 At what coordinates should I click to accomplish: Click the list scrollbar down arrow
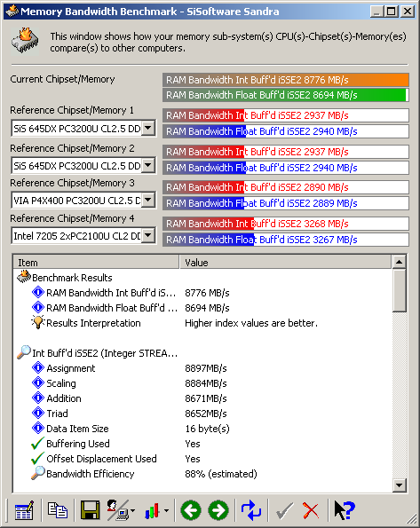(400, 485)
